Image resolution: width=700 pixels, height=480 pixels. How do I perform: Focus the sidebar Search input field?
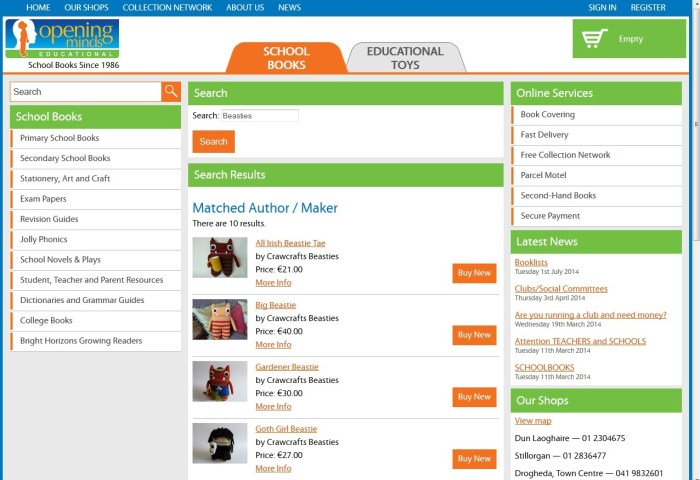click(x=86, y=92)
